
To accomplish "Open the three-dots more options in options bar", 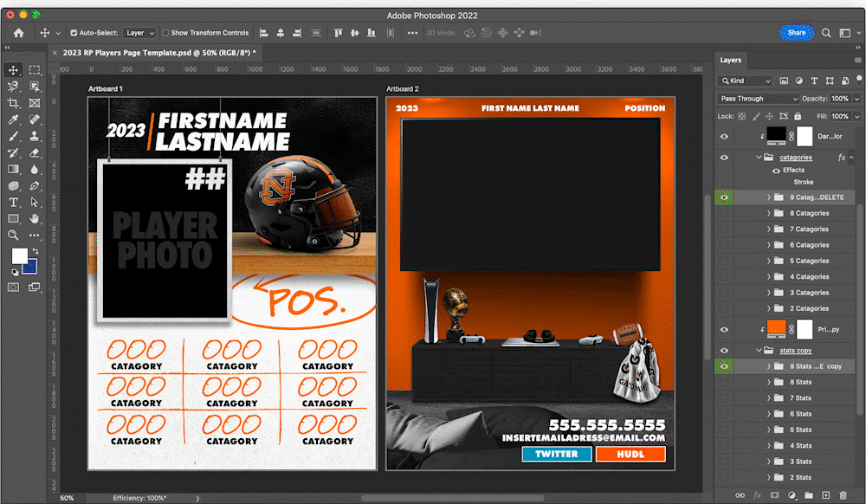I will pyautogui.click(x=412, y=33).
